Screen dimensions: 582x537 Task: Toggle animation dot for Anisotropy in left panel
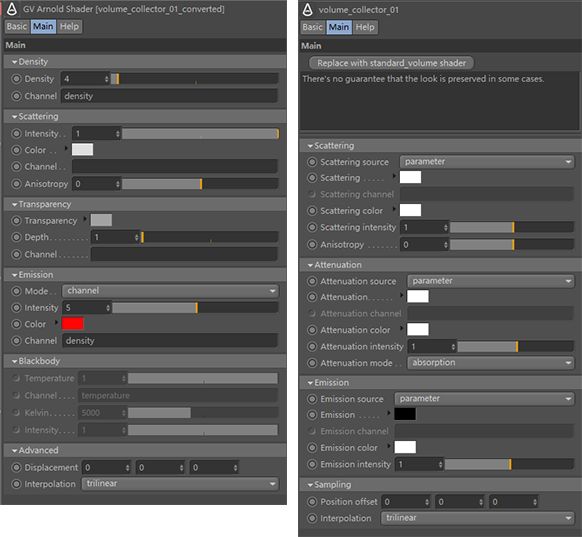pos(16,184)
